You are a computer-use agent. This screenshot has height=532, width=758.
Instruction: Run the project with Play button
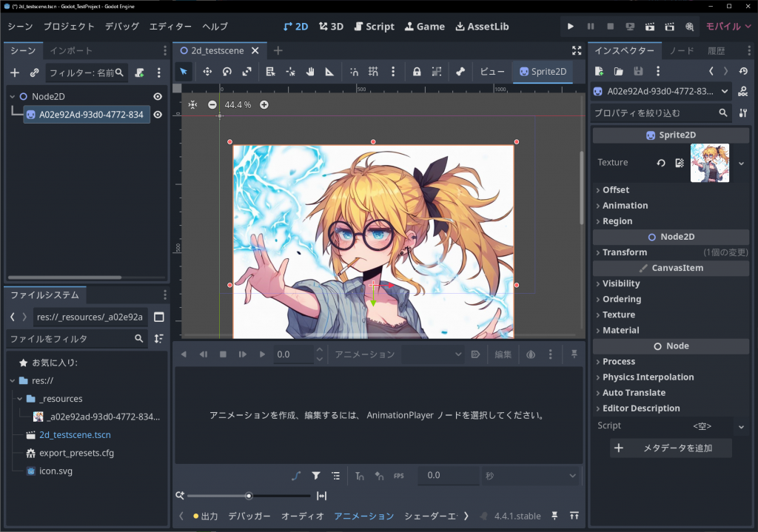point(570,26)
